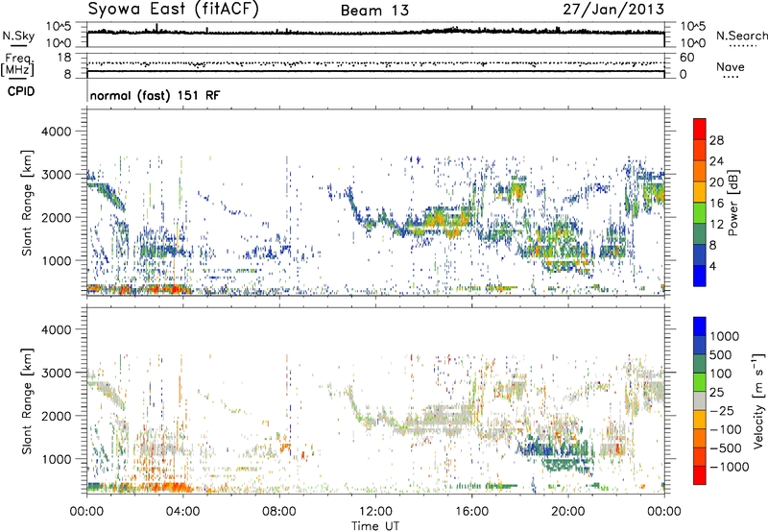Image resolution: width=768 pixels, height=532 pixels.
Task: Select the "−100" label on the Velocity scale
Action: (726, 429)
